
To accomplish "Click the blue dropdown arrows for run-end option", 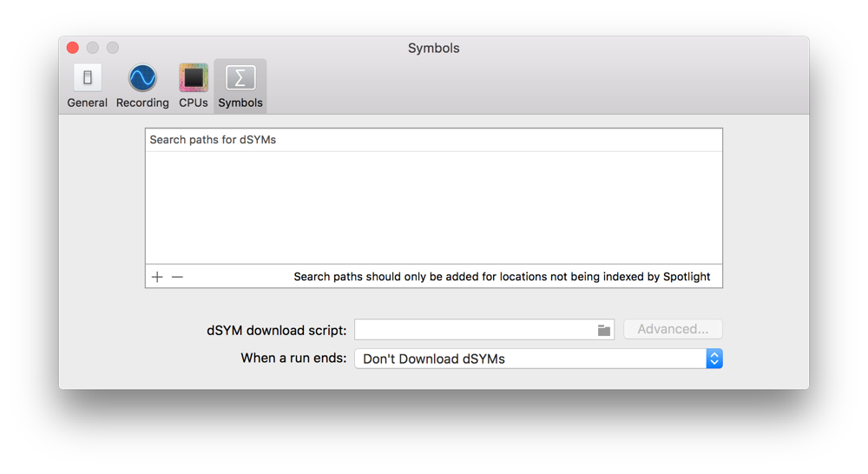I will coord(714,359).
